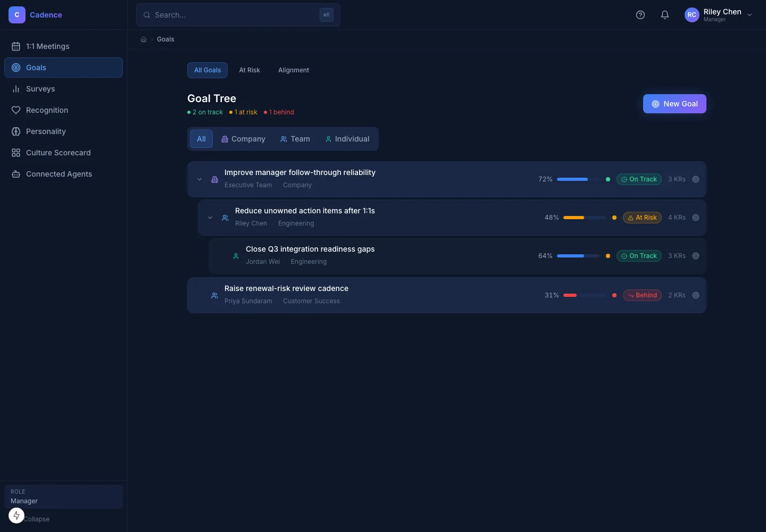766x532 pixels.
Task: Filter goals by Team
Action: click(295, 139)
